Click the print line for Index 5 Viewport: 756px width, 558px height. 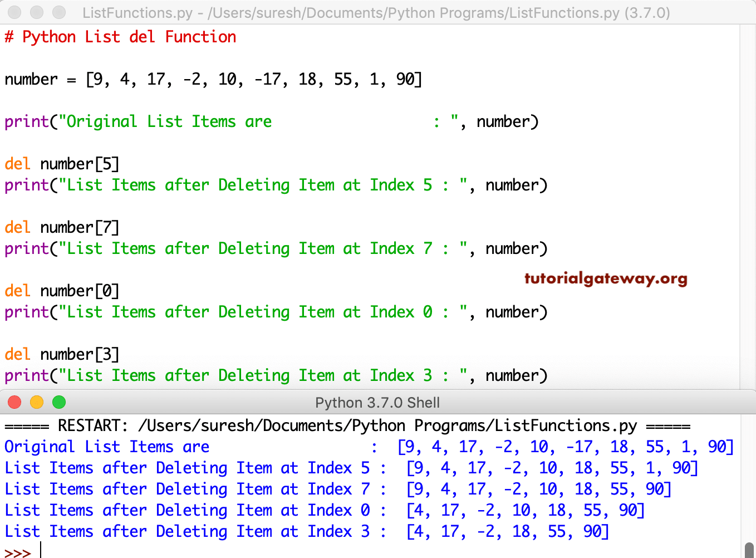276,185
